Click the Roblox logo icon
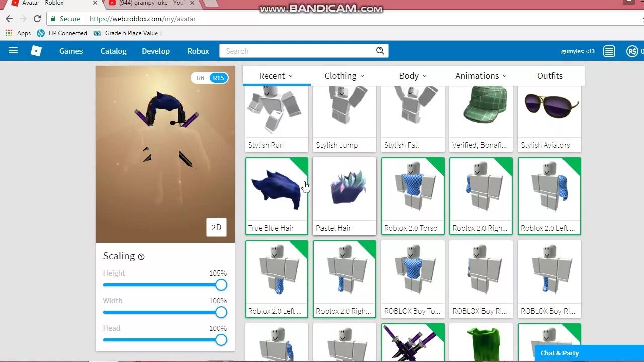The width and height of the screenshot is (644, 362). click(x=36, y=51)
